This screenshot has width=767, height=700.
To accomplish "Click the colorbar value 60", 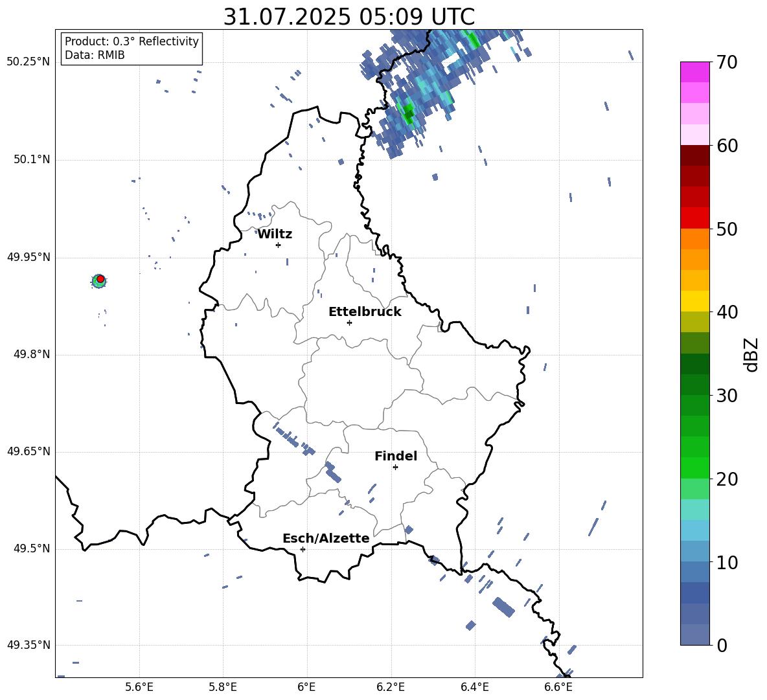I will pos(727,146).
